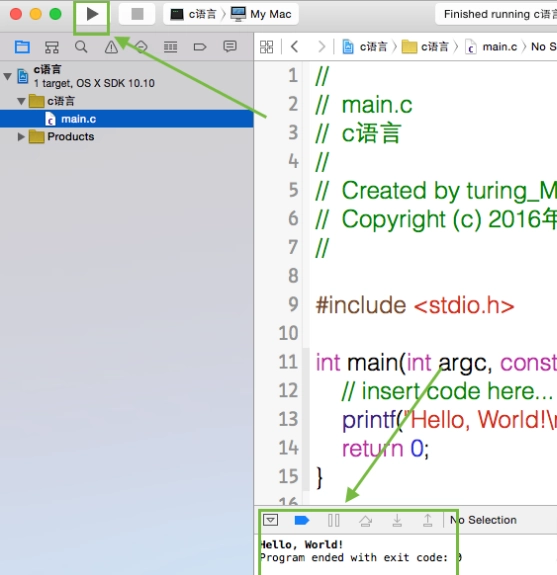Viewport: 557px width, 575px height.
Task: Click c语言 folder in jump bar
Action: point(425,47)
